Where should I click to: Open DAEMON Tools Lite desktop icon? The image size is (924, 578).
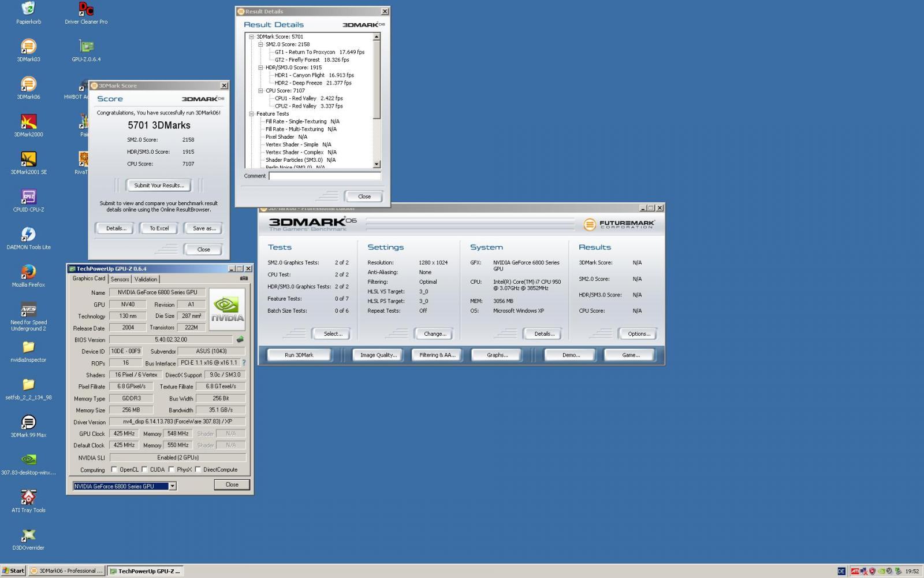[28, 235]
